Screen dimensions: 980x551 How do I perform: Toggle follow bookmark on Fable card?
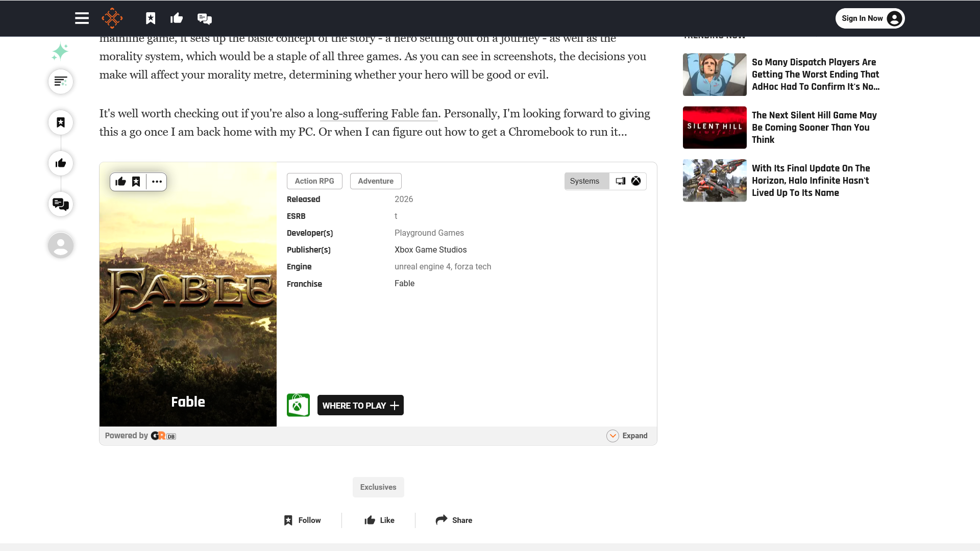click(136, 182)
